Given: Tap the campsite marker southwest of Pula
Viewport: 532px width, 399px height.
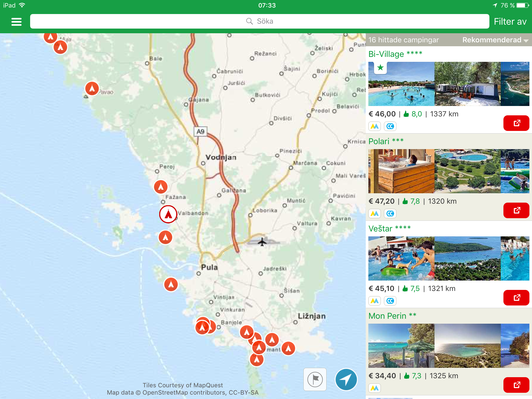Looking at the screenshot, I should point(171,284).
